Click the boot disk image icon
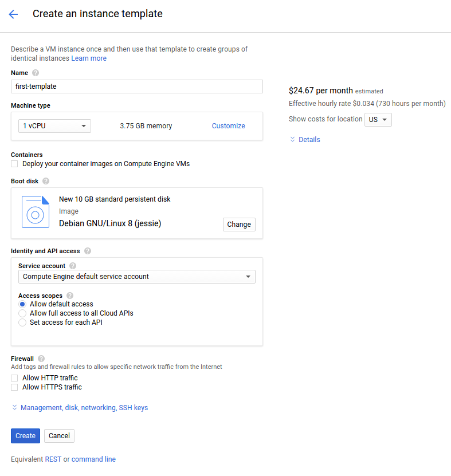Screen dimensions: 451x476 coord(35,213)
